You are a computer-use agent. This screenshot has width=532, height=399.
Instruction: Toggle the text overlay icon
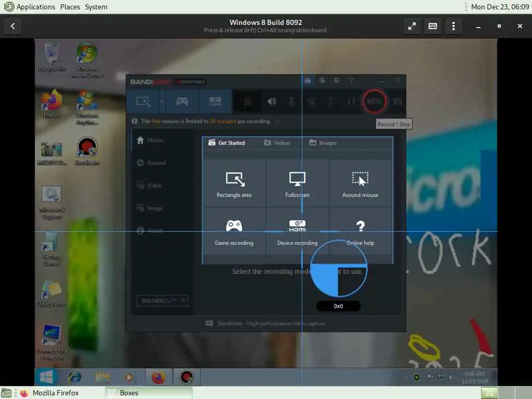point(330,101)
